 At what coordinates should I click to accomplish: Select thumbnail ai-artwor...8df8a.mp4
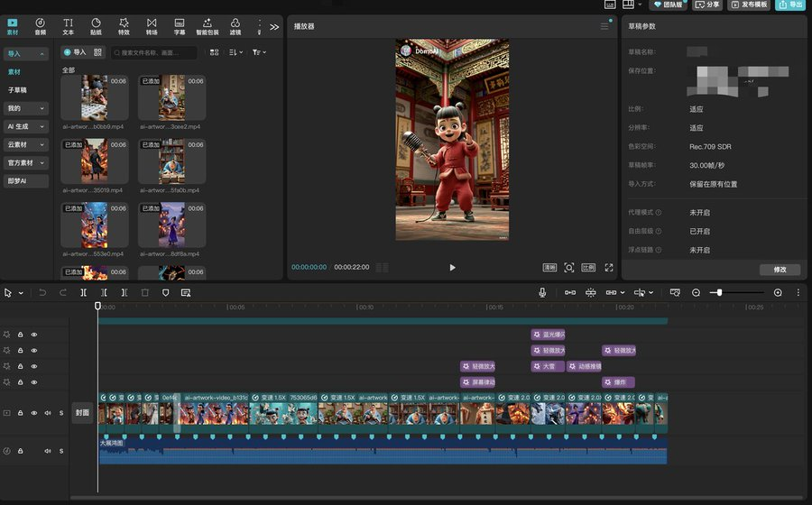(x=172, y=225)
